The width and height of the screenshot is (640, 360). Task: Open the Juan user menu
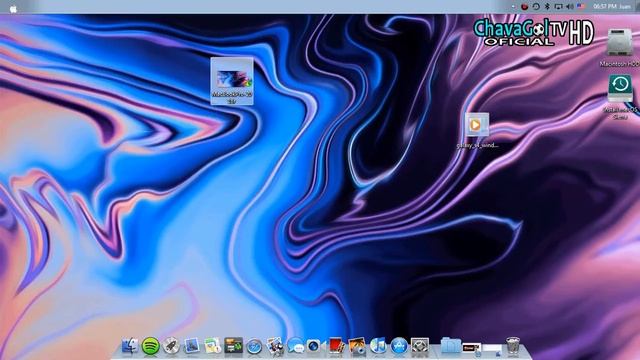click(625, 7)
